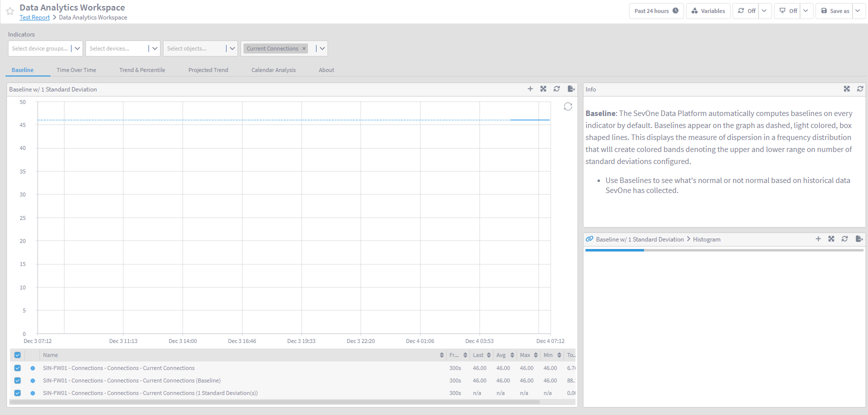Viewport: 868px width, 415px height.
Task: Open the Projected Trend tab
Action: (208, 70)
